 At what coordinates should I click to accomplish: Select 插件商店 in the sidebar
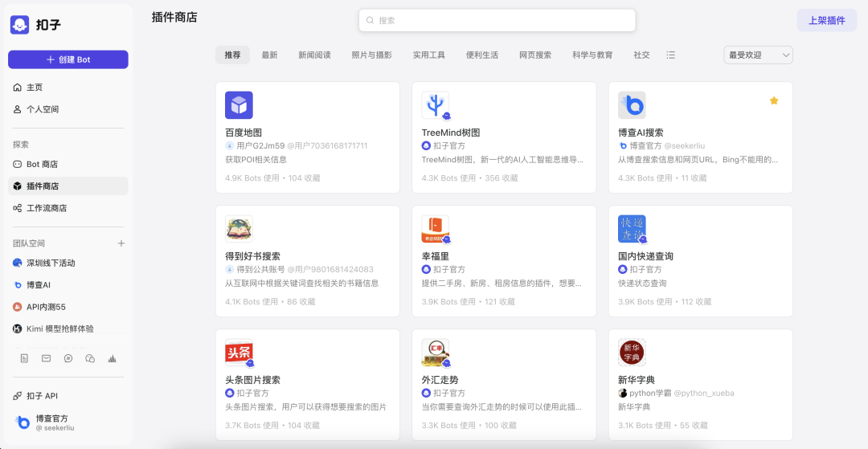68,186
